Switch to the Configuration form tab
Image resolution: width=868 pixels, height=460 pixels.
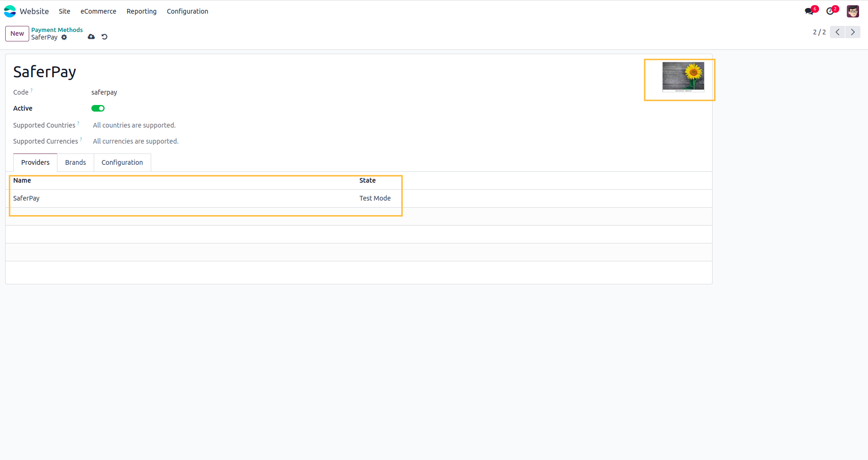pos(122,162)
